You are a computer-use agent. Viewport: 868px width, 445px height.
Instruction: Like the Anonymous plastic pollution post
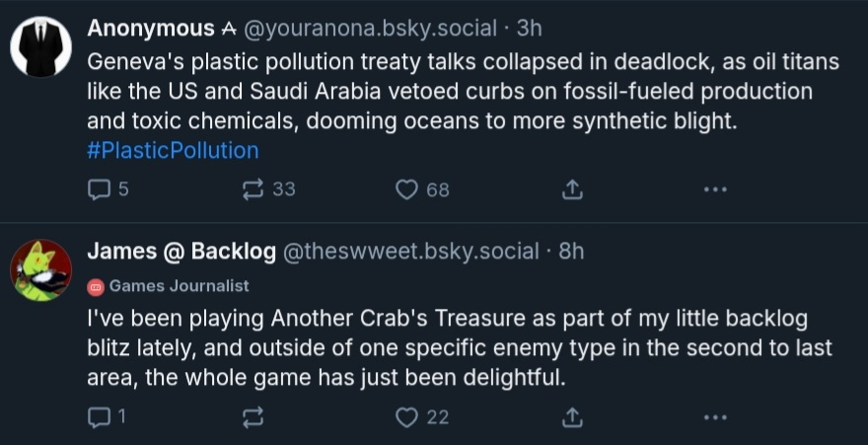pyautogui.click(x=407, y=189)
